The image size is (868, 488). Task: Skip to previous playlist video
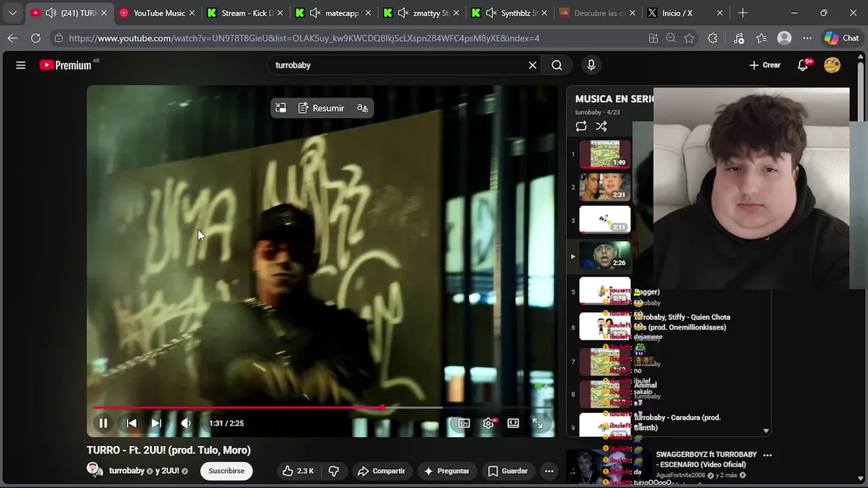[132, 423]
